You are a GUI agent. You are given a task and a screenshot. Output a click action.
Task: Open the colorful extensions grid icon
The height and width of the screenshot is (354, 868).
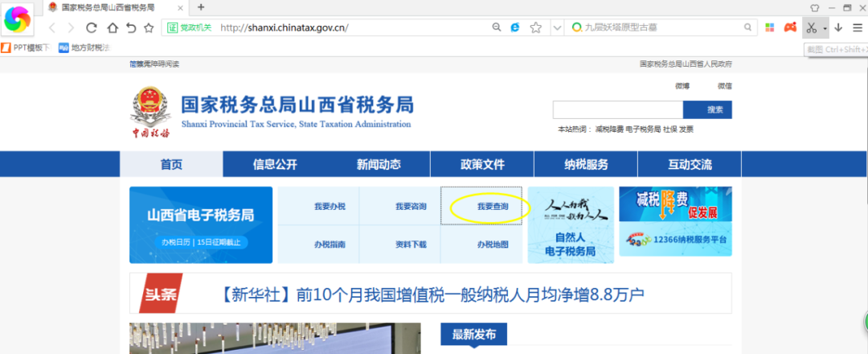coord(769,27)
